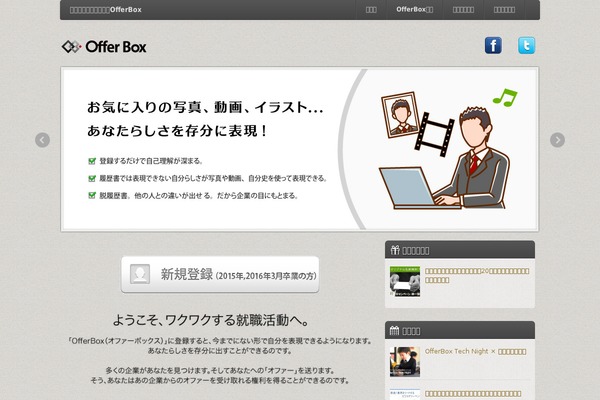Open the OfferBox Tech Night link

[475, 351]
